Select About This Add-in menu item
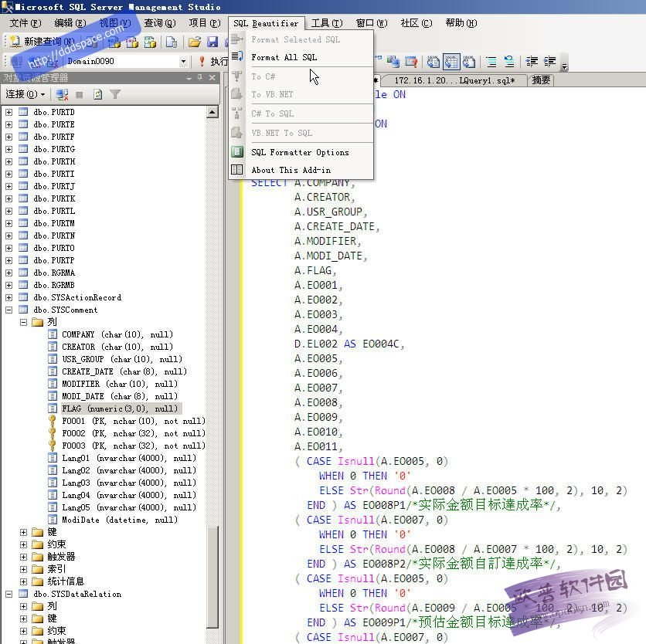Screen dimensions: 646x644 [x=301, y=170]
